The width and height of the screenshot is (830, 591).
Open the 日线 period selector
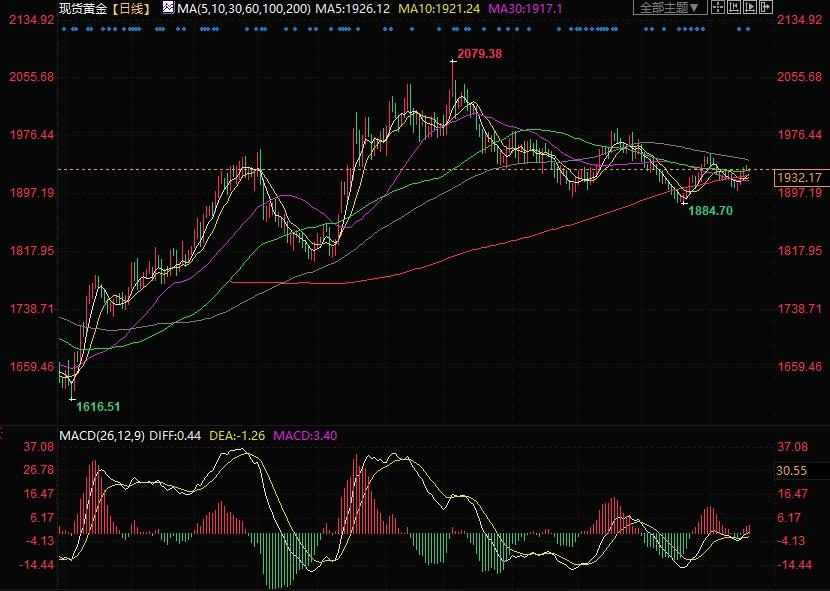pos(130,8)
